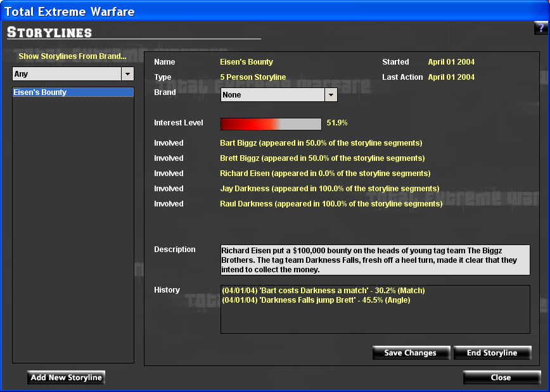Open the Show Storylines From Brand dropdown
The height and width of the screenshot is (392, 550).
click(128, 74)
